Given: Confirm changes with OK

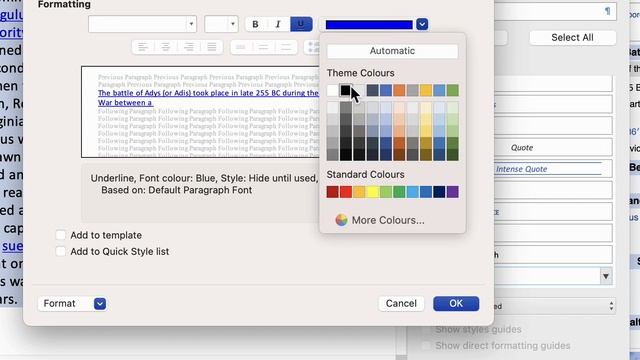Looking at the screenshot, I should coord(456,303).
